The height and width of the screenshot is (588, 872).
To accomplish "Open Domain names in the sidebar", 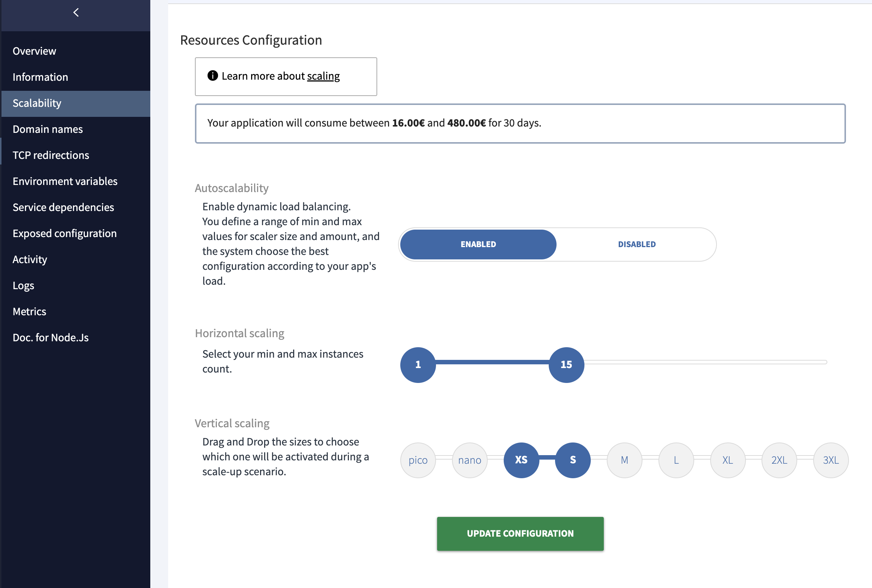I will pos(48,130).
